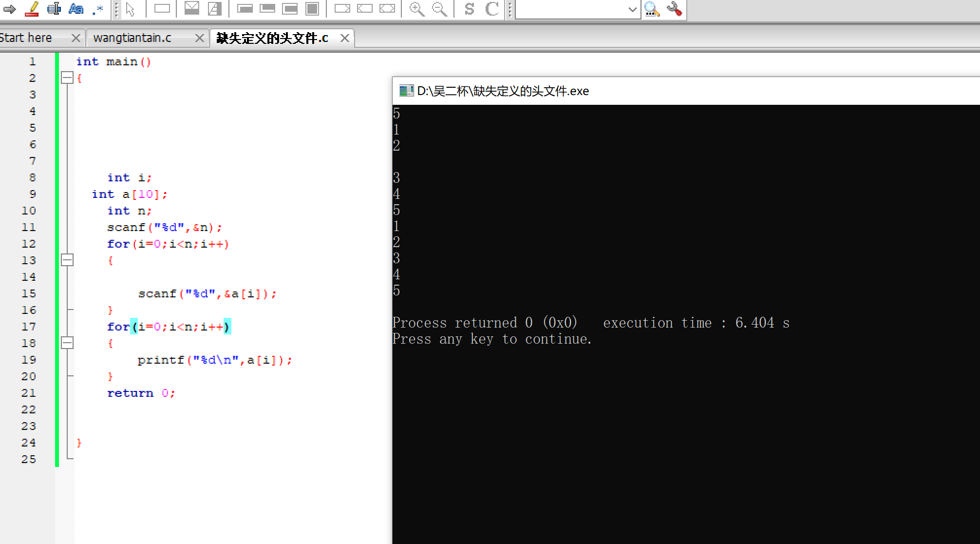Click the console window title bar
Screen dimensions: 980x544
[x=682, y=91]
